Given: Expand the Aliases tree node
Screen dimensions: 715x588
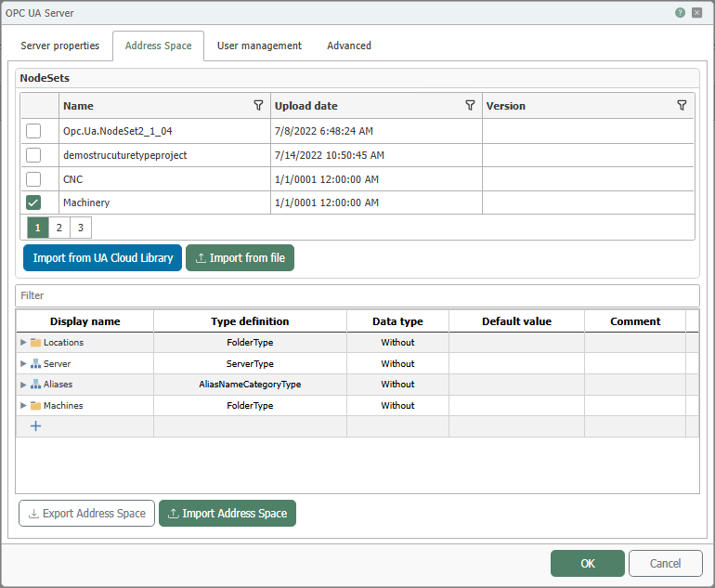Looking at the screenshot, I should pos(23,385).
